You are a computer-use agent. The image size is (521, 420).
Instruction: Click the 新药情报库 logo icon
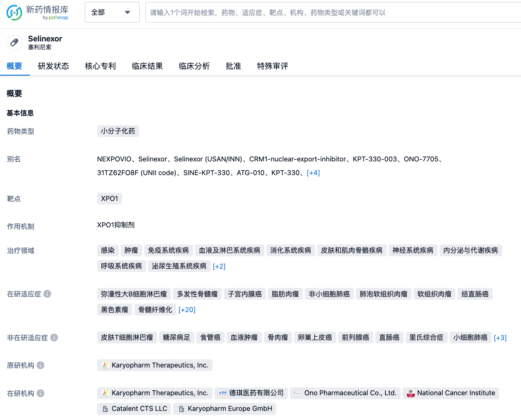14,13
